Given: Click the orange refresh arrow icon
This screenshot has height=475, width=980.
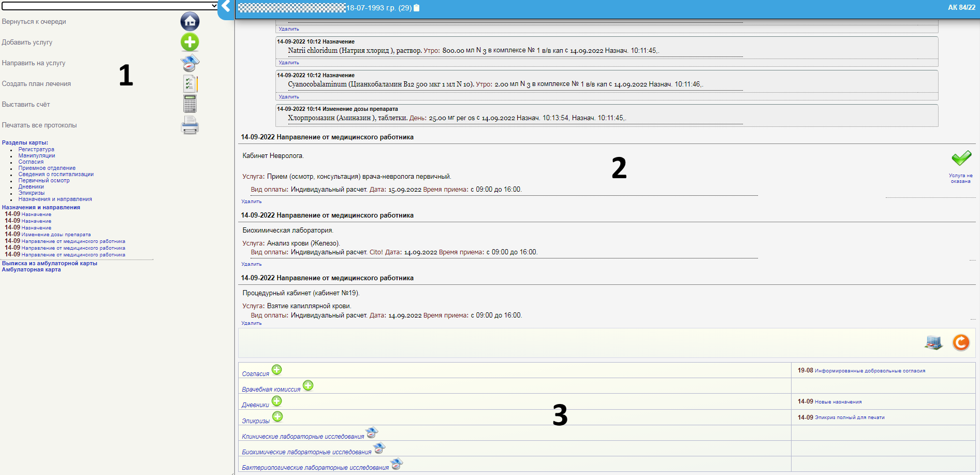Looking at the screenshot, I should point(961,342).
